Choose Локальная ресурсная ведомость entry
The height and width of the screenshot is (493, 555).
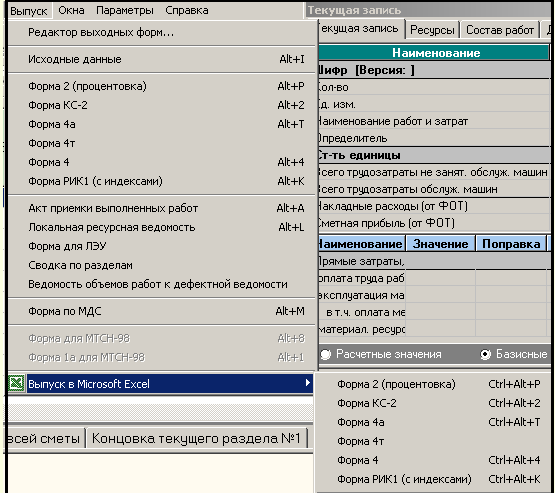pos(162,227)
